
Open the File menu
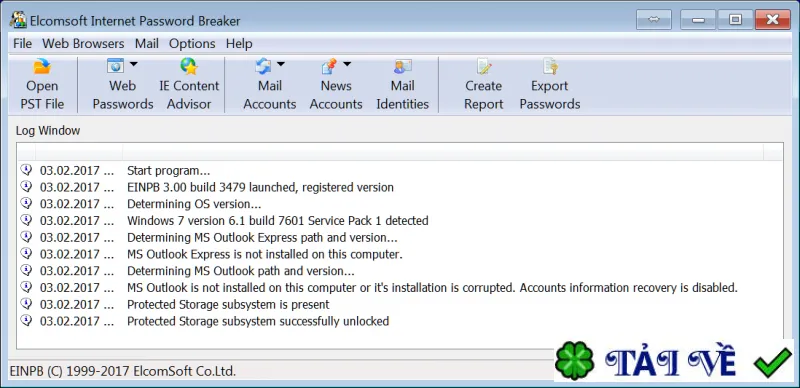pyautogui.click(x=22, y=44)
